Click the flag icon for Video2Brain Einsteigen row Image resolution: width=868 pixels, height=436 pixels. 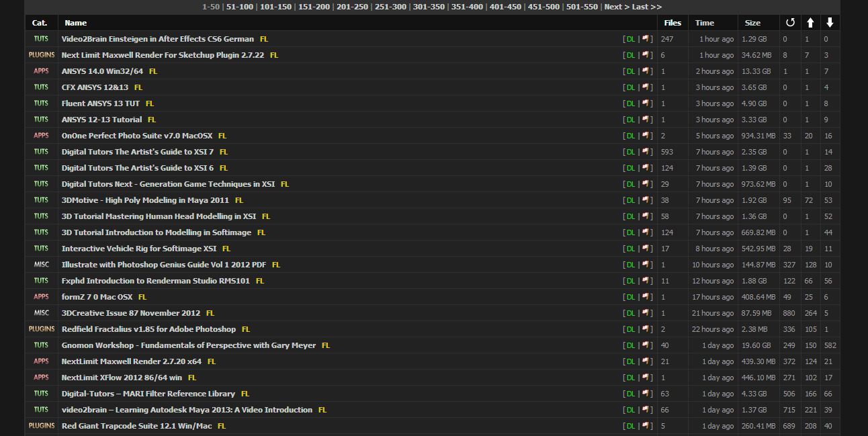[x=646, y=39]
